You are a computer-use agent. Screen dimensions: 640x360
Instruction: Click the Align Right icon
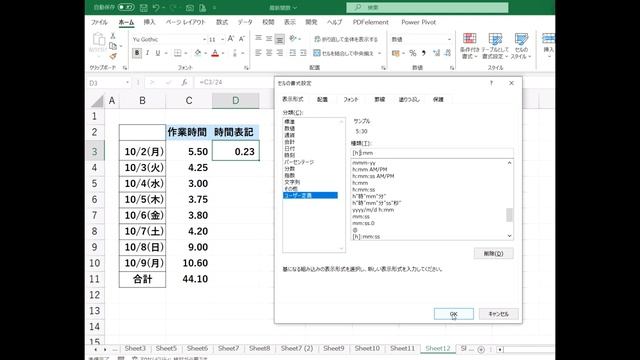280,53
